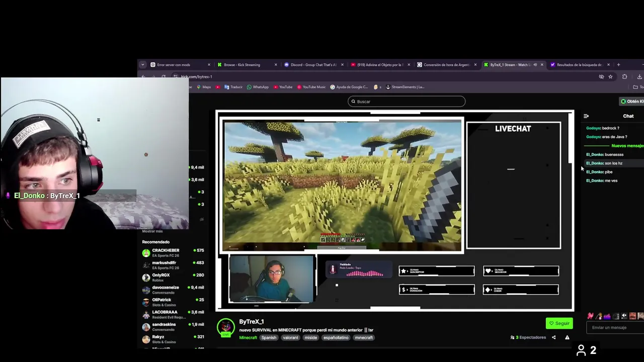Screen dimensions: 644x362
Task: Click the eye-slash tracking protection icon
Action: click(601, 76)
